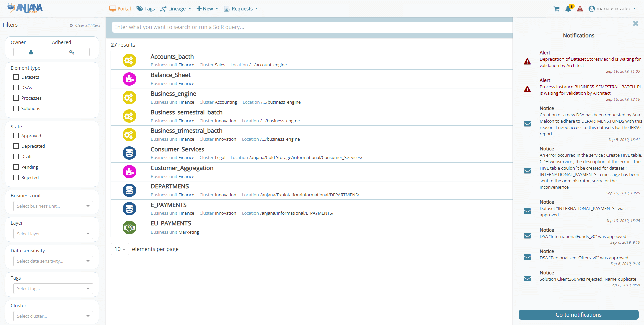Expand the Select business unit dropdown
Image resolution: width=644 pixels, height=325 pixels.
(53, 206)
